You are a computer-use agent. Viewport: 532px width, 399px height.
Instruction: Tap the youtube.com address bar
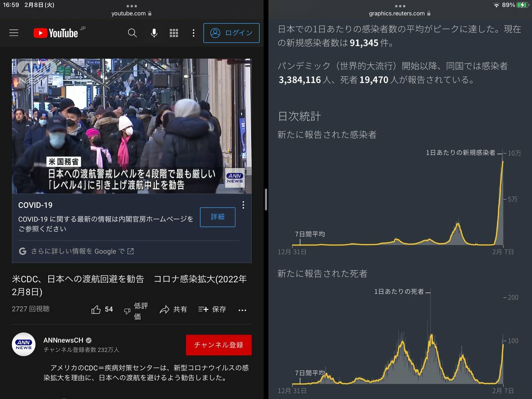pyautogui.click(x=132, y=13)
